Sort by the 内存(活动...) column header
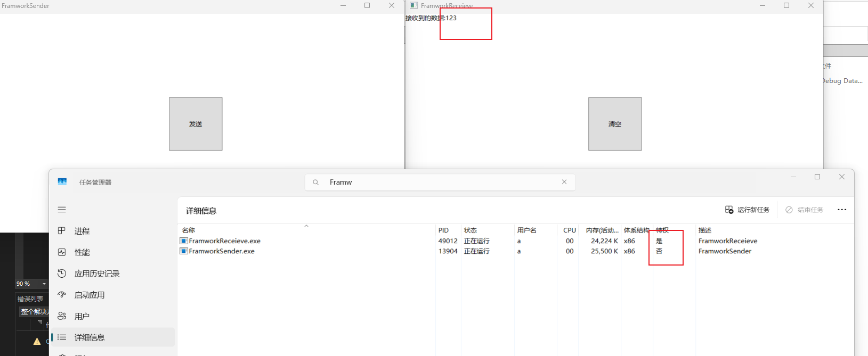The width and height of the screenshot is (868, 356). click(x=600, y=230)
